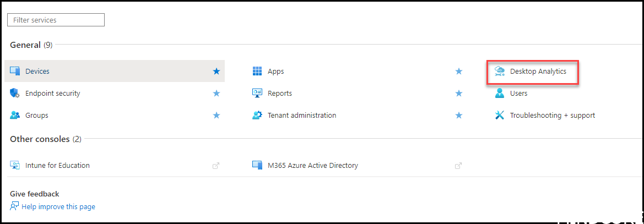Open external link icon for M365 Azure Active Directory
The width and height of the screenshot is (644, 224).
pos(458,166)
